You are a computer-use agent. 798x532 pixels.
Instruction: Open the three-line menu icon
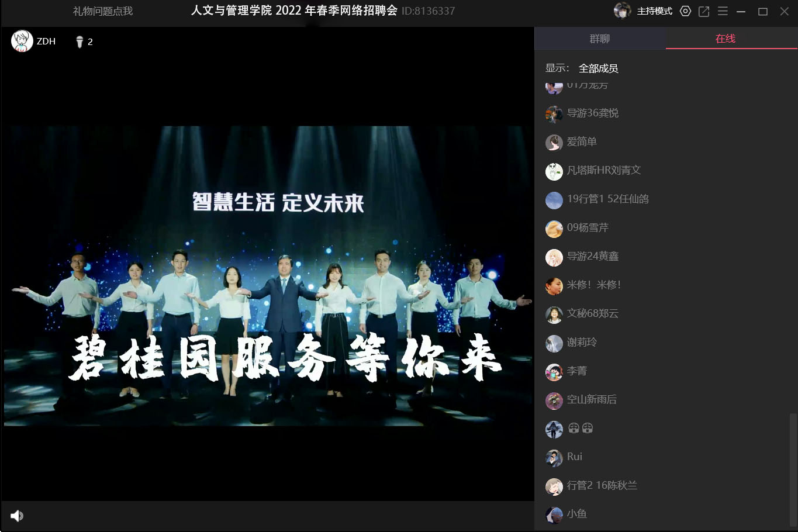pos(723,11)
